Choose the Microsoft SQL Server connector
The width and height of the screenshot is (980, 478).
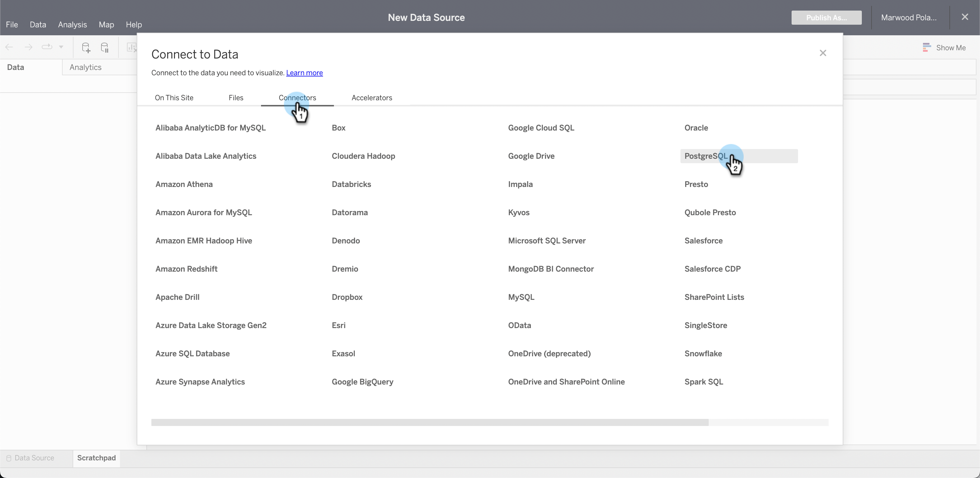pos(547,241)
